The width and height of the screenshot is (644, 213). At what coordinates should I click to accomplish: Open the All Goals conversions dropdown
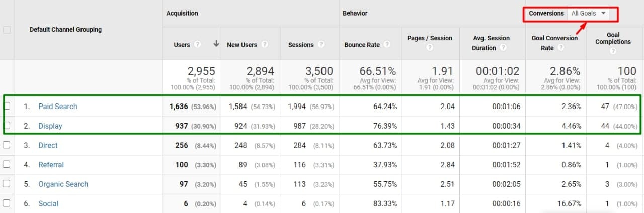588,14
